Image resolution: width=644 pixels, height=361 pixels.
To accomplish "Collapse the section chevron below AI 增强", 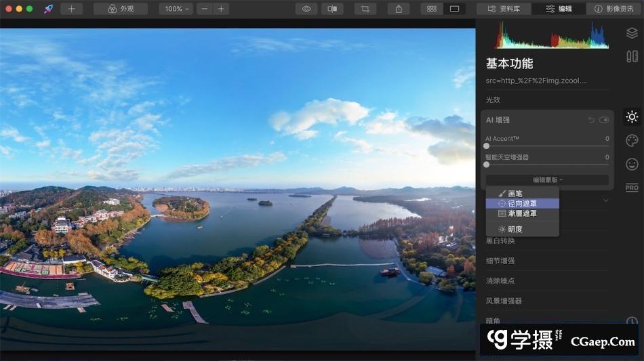I will pyautogui.click(x=605, y=200).
